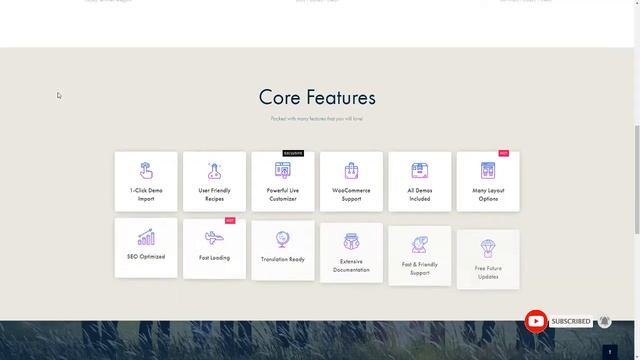The width and height of the screenshot is (640, 360).
Task: Click the "Translation Ready" label
Action: (x=282, y=260)
